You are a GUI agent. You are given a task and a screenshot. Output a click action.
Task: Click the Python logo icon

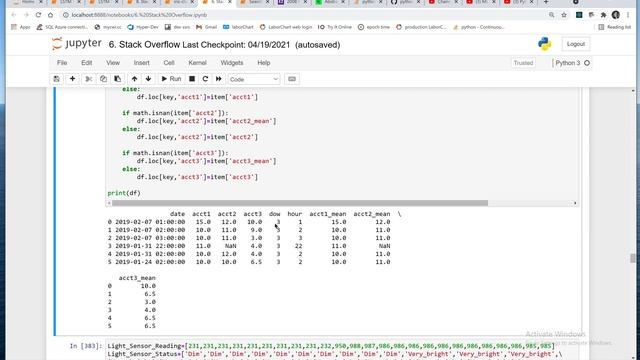(544, 44)
